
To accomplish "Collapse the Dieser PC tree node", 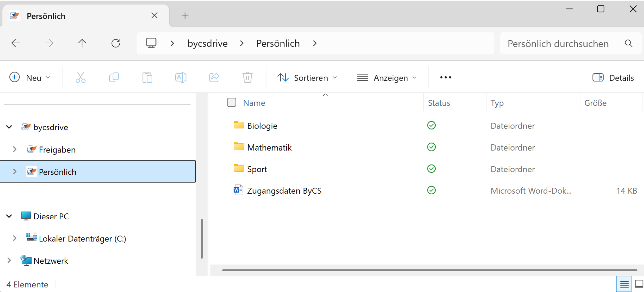I will pos(9,216).
